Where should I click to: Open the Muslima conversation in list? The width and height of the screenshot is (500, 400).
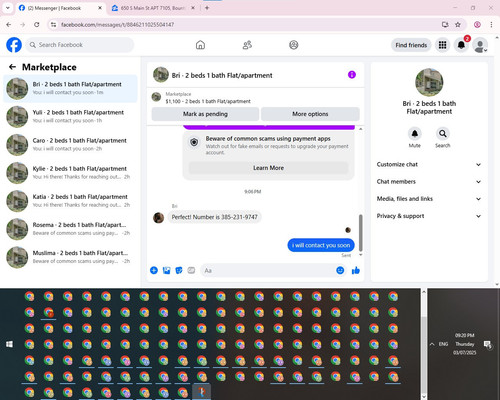(70, 257)
